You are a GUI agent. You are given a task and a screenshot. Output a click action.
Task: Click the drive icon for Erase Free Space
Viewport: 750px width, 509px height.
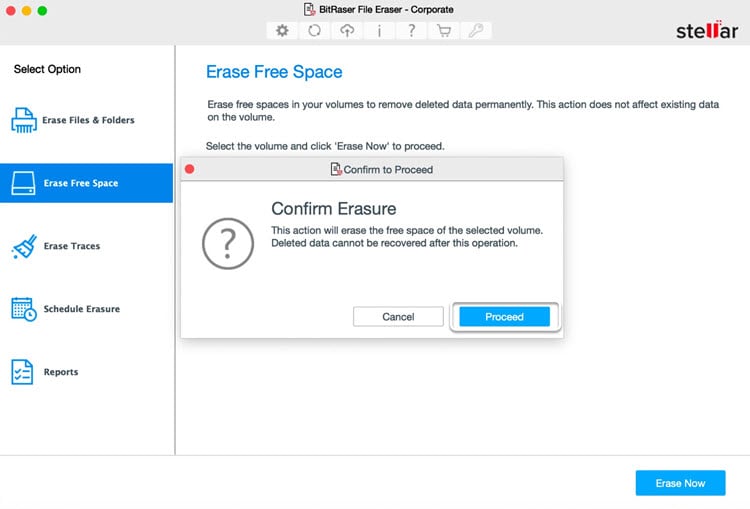click(x=23, y=183)
